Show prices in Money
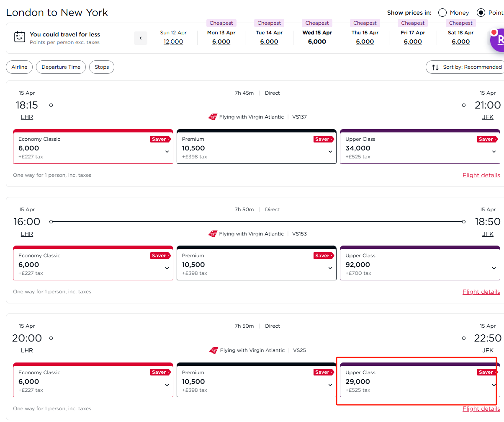The width and height of the screenshot is (504, 422). tap(442, 13)
